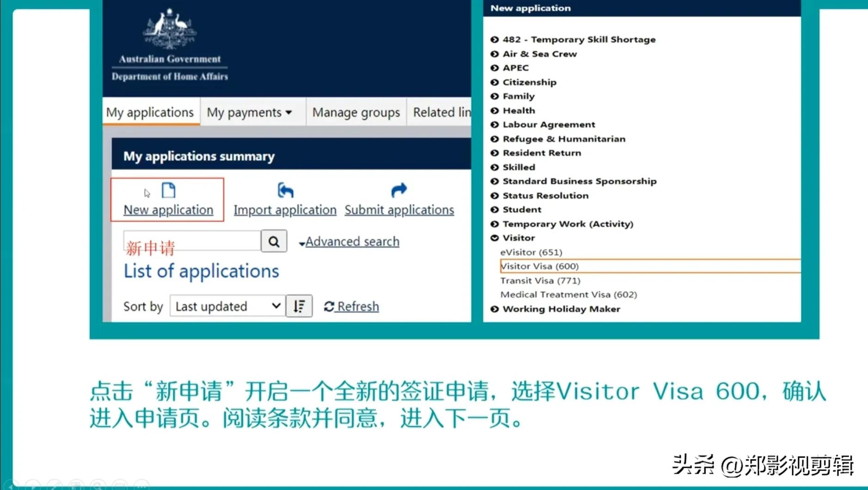Click the Submit applications icon
The width and height of the screenshot is (868, 490).
(x=398, y=189)
